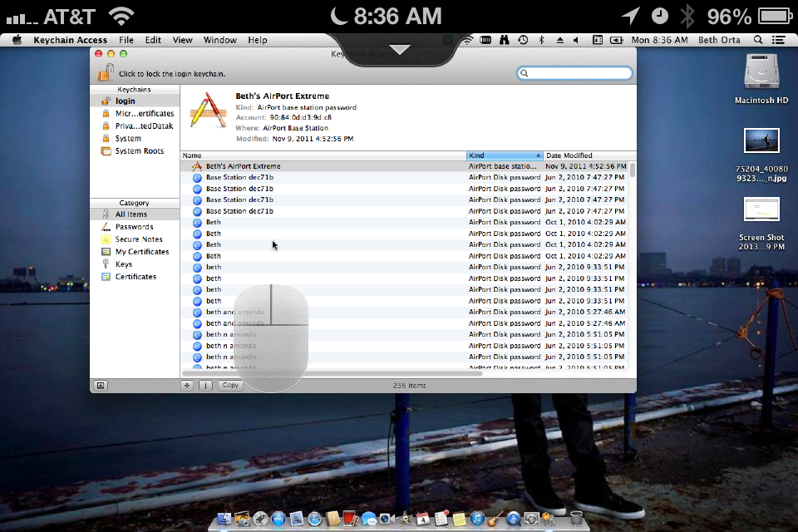Click the binoculars menu bar icon
This screenshot has width=798, height=532.
(505, 40)
